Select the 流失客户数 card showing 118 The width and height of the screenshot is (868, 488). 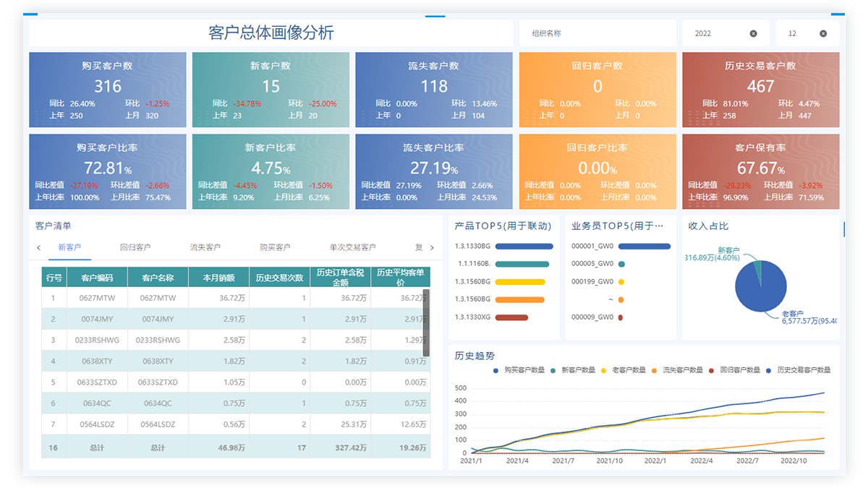(434, 90)
